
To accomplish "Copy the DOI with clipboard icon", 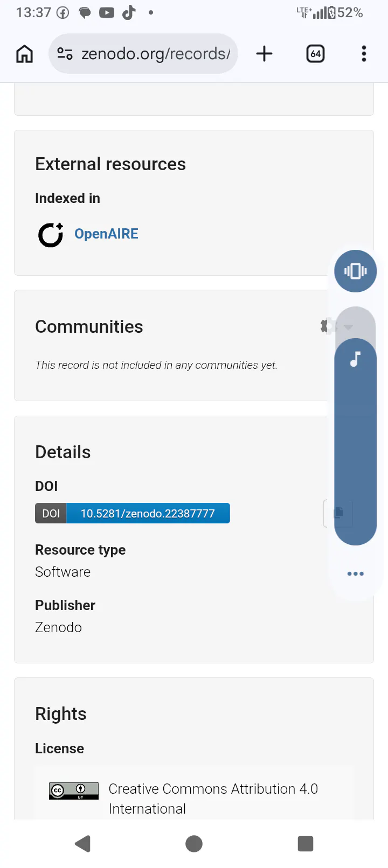I will tap(338, 513).
